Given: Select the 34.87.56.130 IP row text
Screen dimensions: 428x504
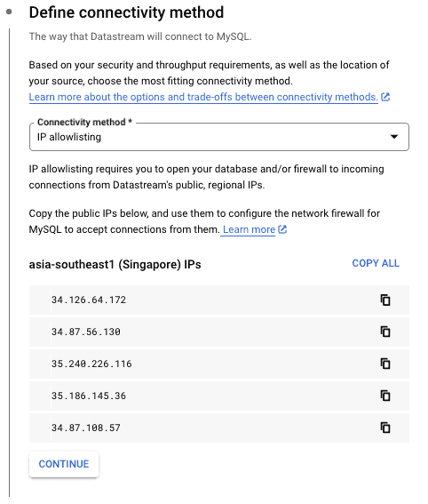Looking at the screenshot, I should click(x=86, y=332).
